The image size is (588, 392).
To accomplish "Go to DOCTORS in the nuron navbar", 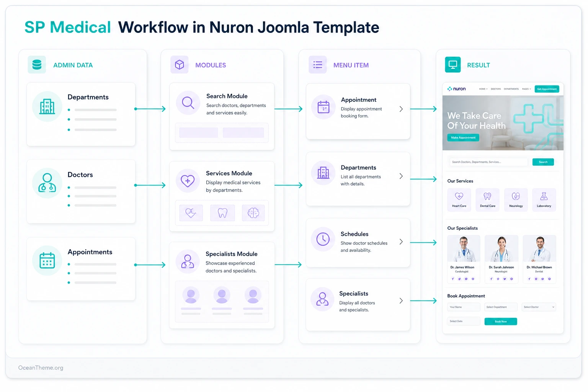I will [496, 89].
